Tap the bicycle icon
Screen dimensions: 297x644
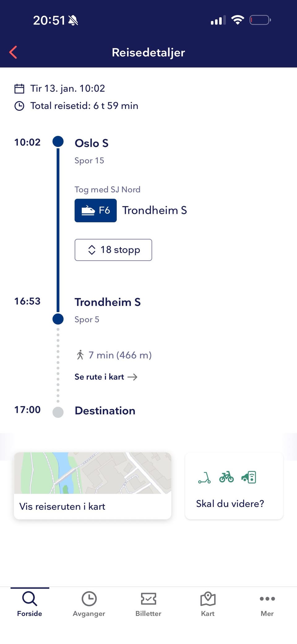pyautogui.click(x=226, y=477)
